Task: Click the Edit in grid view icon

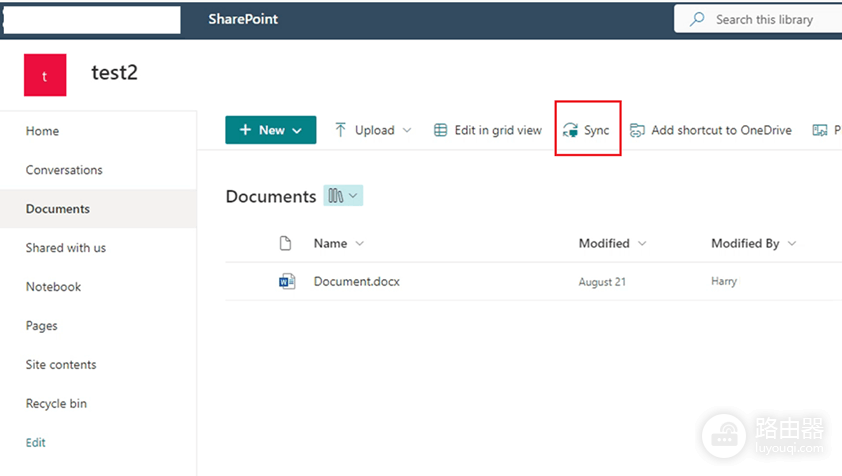Action: pyautogui.click(x=440, y=130)
